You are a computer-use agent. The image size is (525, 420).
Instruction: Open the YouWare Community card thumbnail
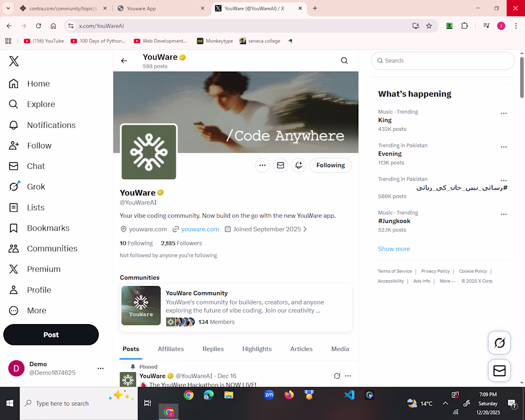coord(141,305)
